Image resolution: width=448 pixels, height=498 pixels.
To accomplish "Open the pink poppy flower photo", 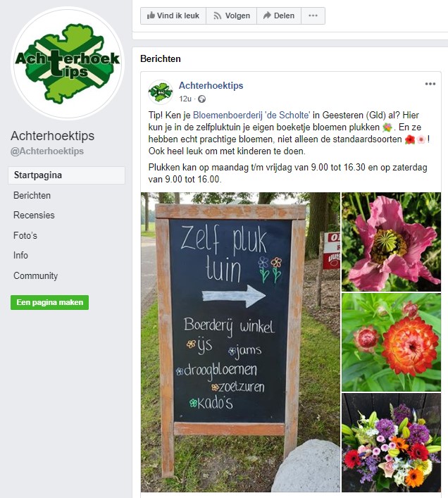I will coord(391,242).
